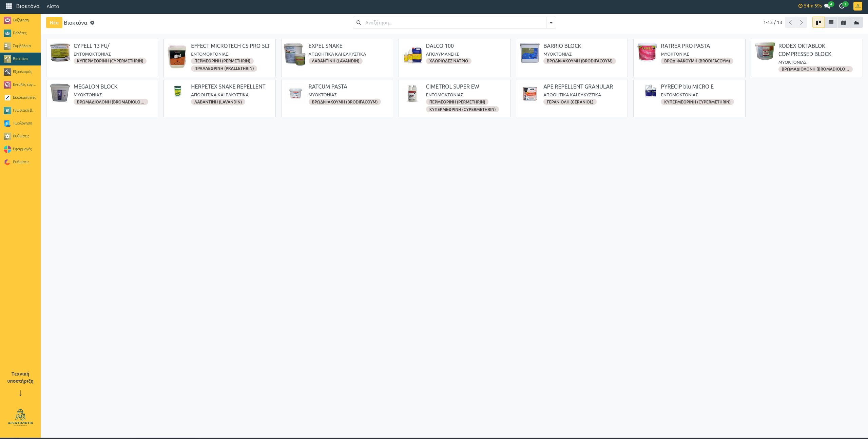Open PYRECIP blu MICRO E card
This screenshot has height=439, width=868.
pos(689,98)
